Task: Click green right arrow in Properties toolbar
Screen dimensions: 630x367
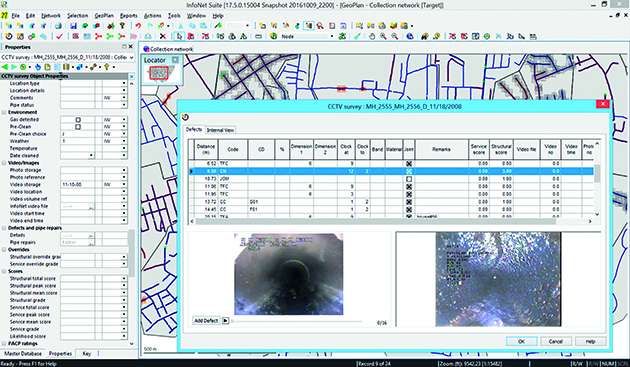Action: coord(14,67)
